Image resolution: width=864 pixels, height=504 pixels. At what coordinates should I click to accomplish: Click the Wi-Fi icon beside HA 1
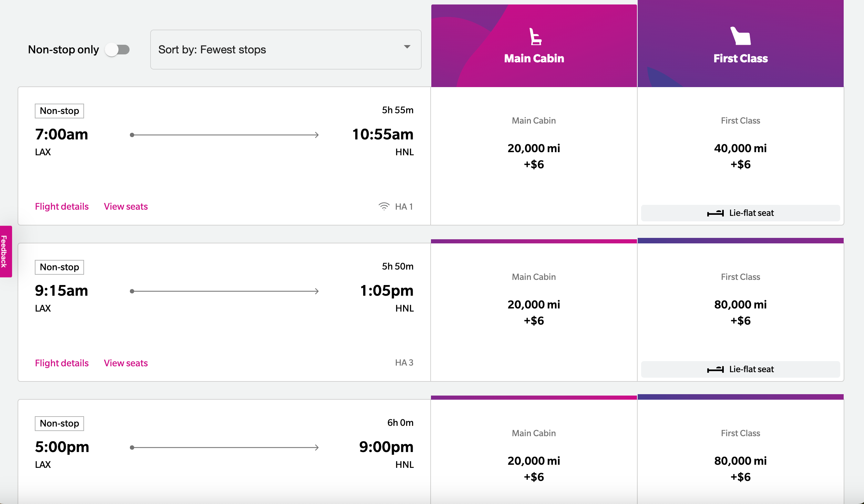[x=384, y=207]
